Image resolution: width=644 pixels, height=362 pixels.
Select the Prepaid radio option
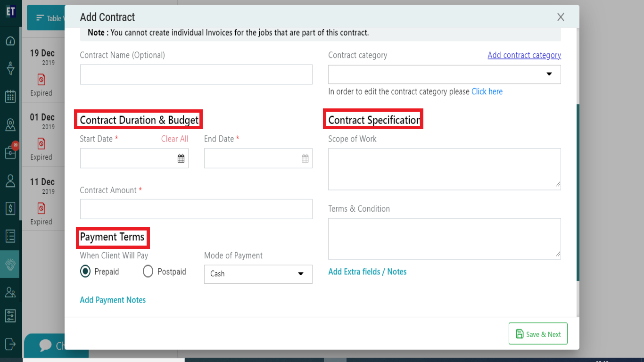click(x=85, y=271)
